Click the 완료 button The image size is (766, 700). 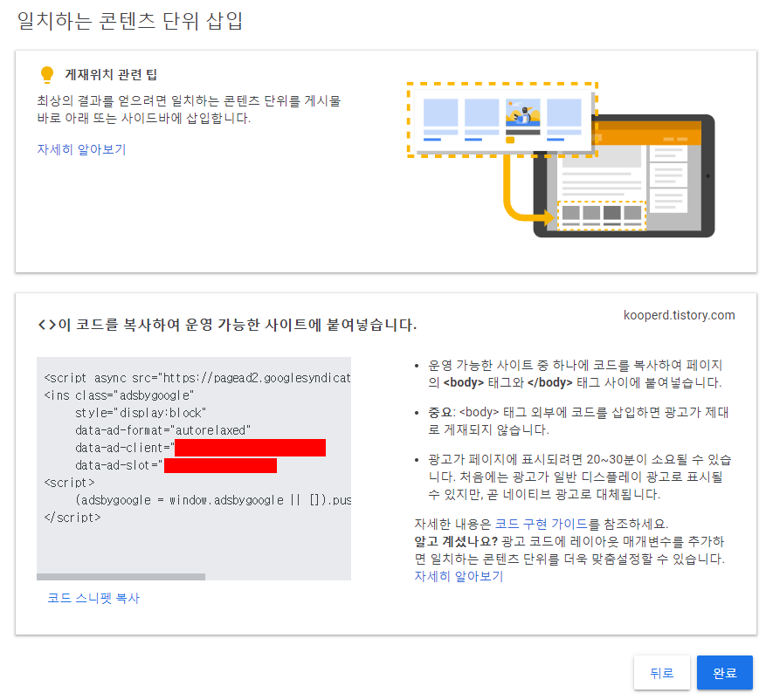point(724,673)
